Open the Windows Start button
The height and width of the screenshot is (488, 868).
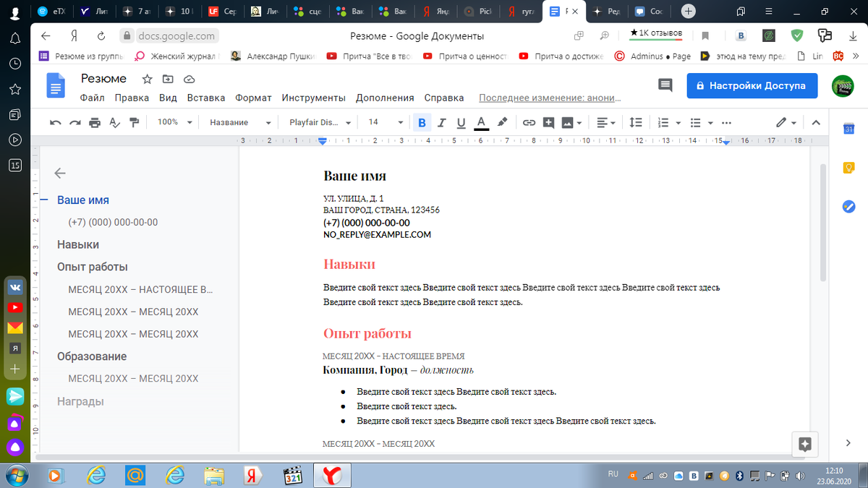pyautogui.click(x=16, y=475)
